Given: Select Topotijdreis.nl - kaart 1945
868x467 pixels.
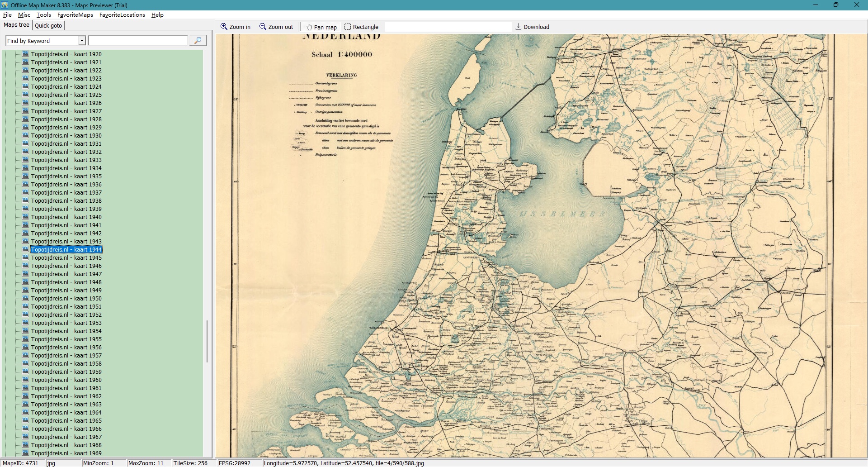Looking at the screenshot, I should (x=66, y=258).
